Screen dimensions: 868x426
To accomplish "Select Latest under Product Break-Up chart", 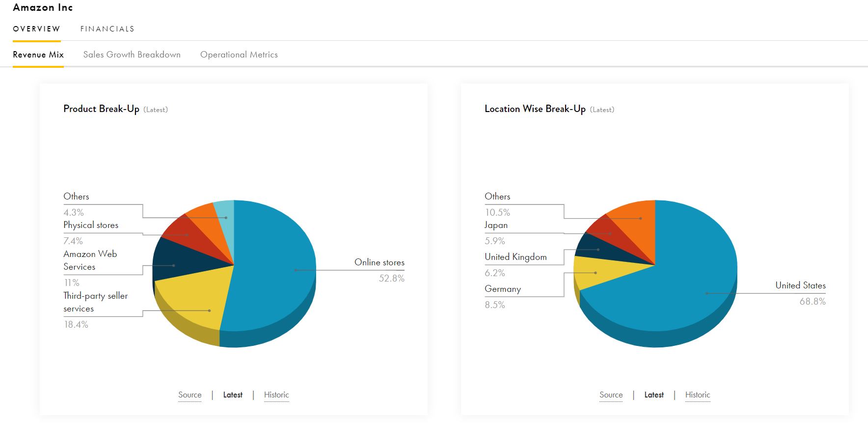I will tap(233, 395).
